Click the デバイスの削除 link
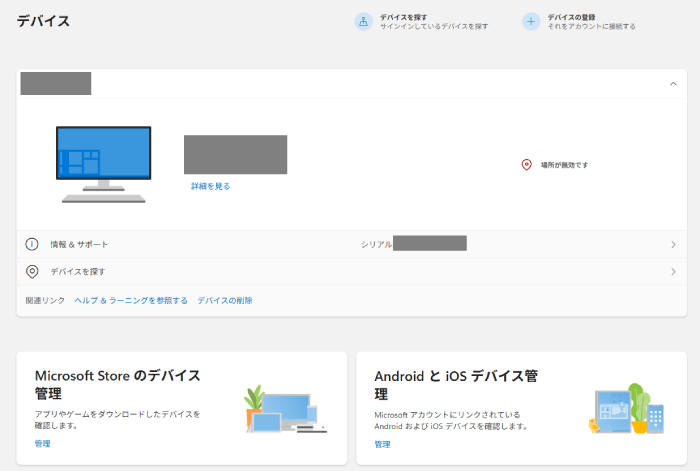The image size is (700, 471). click(225, 300)
